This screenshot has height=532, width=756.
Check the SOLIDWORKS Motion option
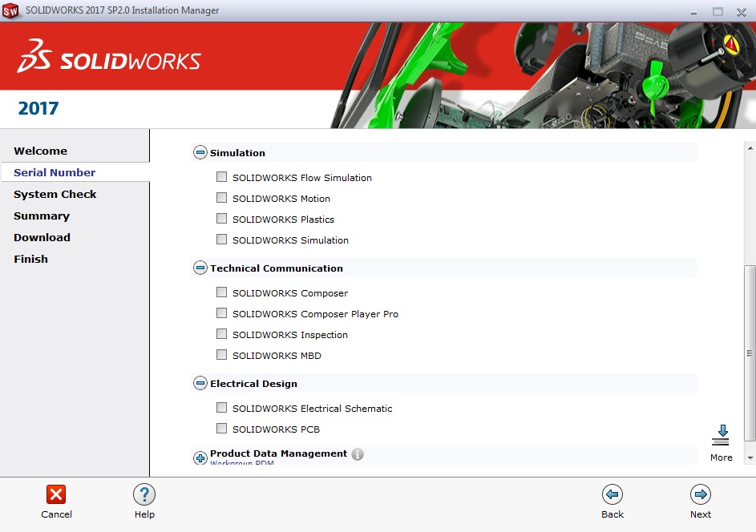[x=222, y=198]
